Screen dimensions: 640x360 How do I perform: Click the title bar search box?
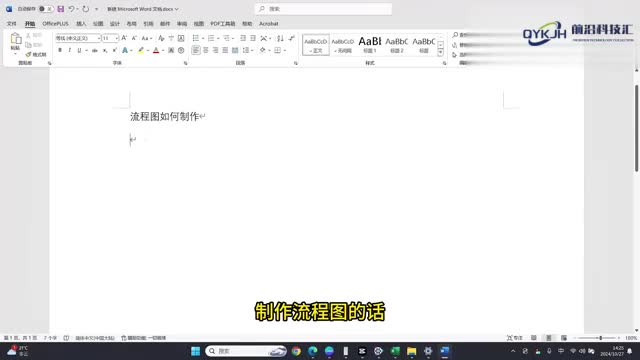point(323,9)
